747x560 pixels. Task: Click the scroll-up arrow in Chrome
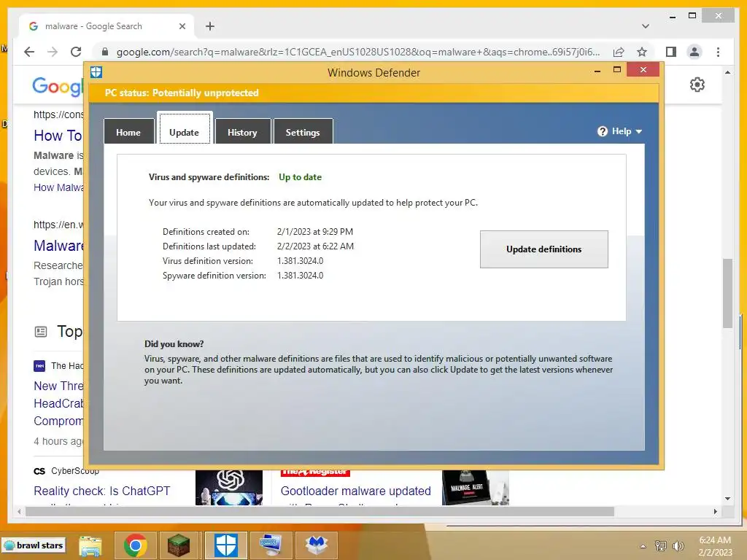coord(727,72)
